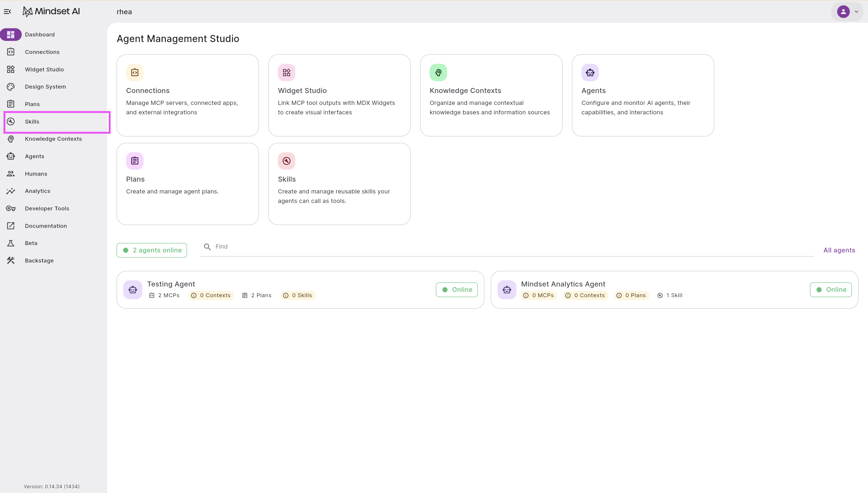Click the Developer Tools key icon
This screenshot has height=493, width=868.
(x=11, y=208)
